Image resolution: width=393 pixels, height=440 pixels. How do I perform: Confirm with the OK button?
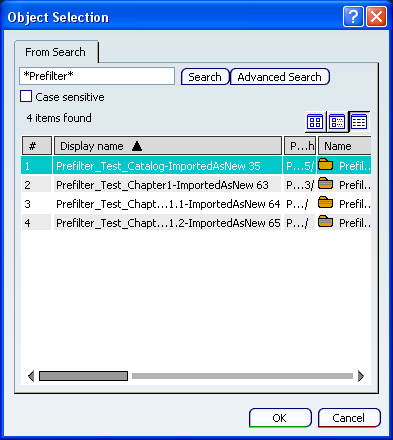280,418
